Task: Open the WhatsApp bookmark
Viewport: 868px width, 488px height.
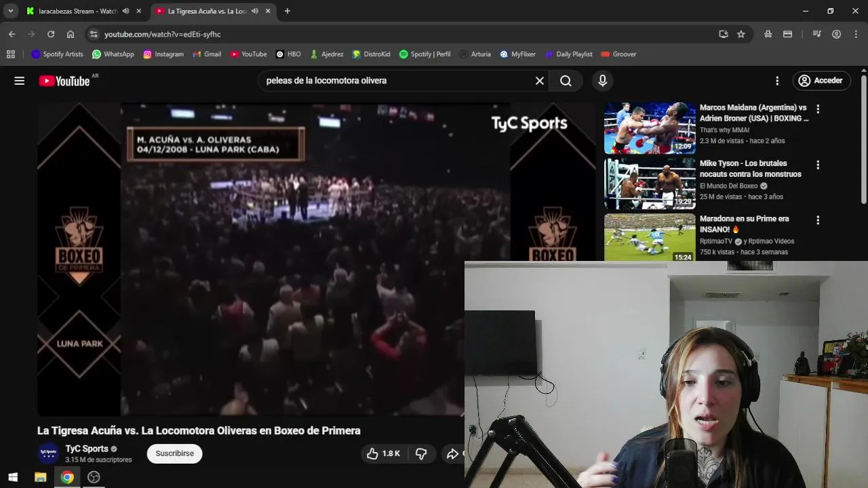Action: [x=113, y=54]
